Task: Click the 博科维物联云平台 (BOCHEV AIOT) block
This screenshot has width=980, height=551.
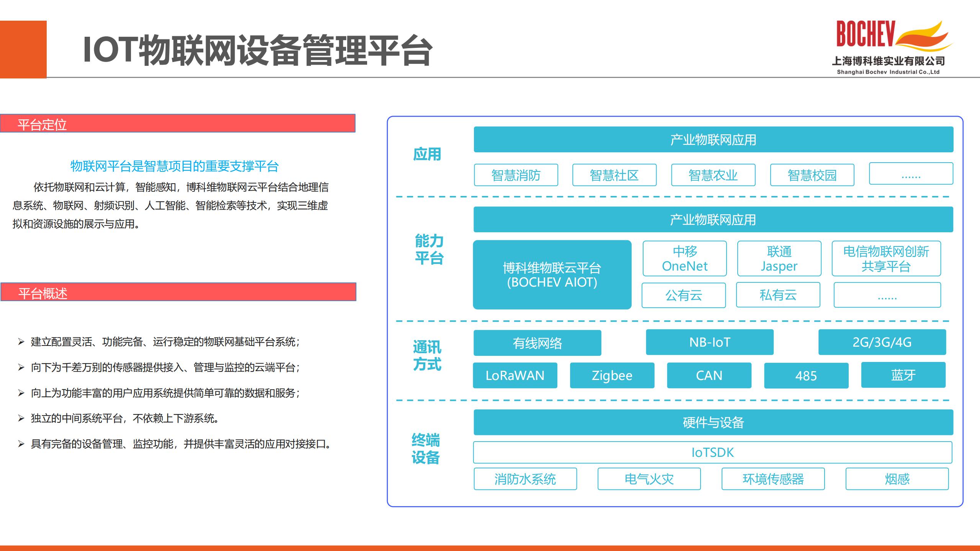Action: tap(552, 275)
